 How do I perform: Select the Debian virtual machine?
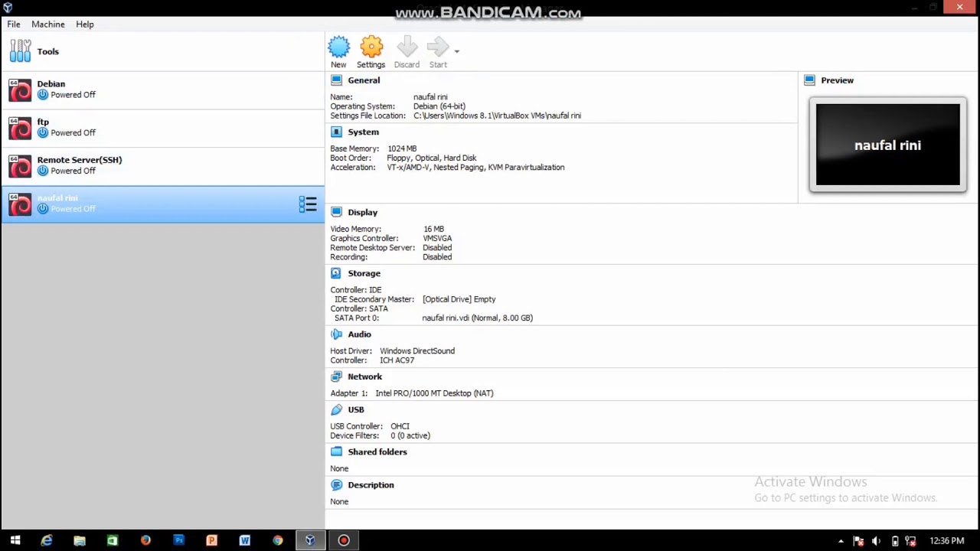pos(162,90)
